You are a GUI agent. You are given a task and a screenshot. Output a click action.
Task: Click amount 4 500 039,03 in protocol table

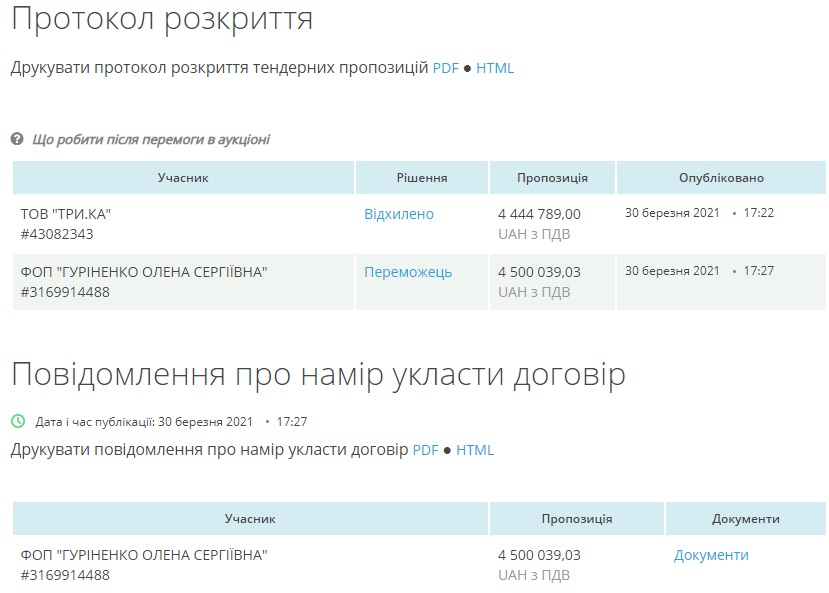[x=539, y=272]
